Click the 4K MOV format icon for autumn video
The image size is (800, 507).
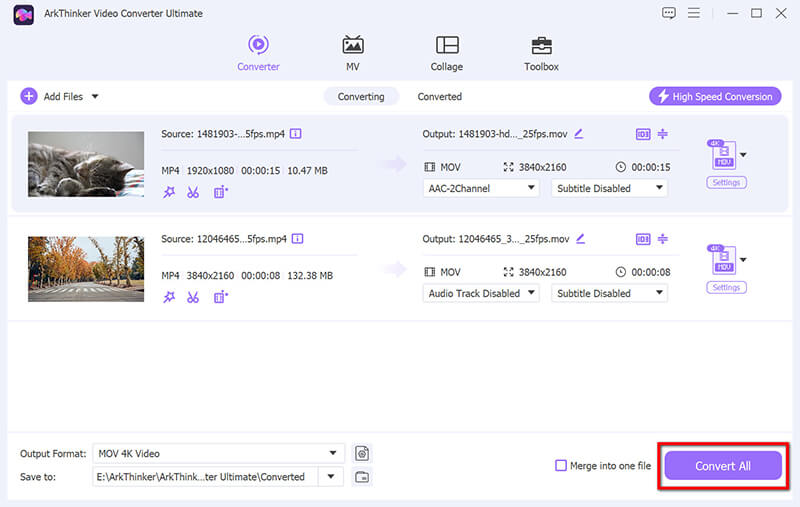(722, 259)
